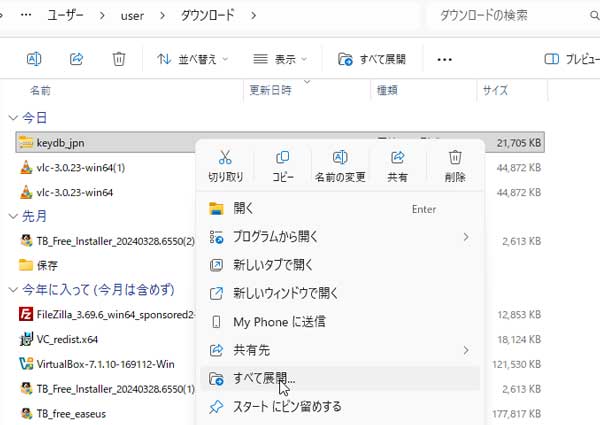Select the TB_free_easeus file
Viewport: 600px width, 425px height.
(x=71, y=414)
